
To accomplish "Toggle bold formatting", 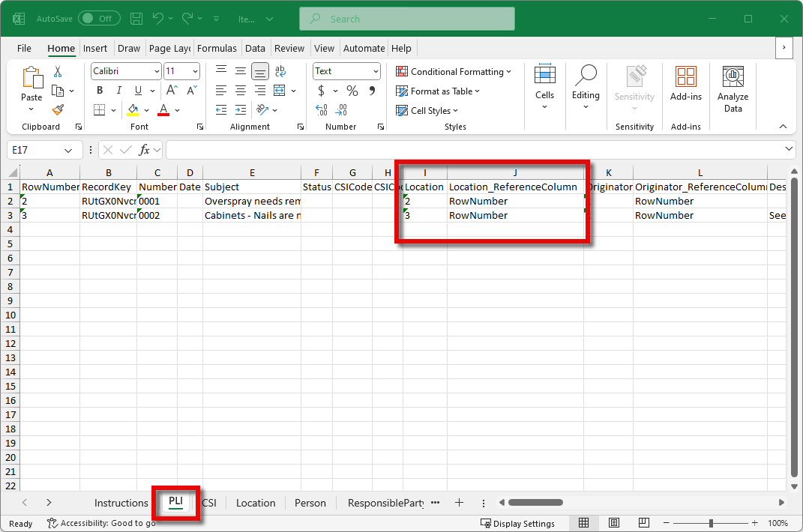I will tap(100, 91).
